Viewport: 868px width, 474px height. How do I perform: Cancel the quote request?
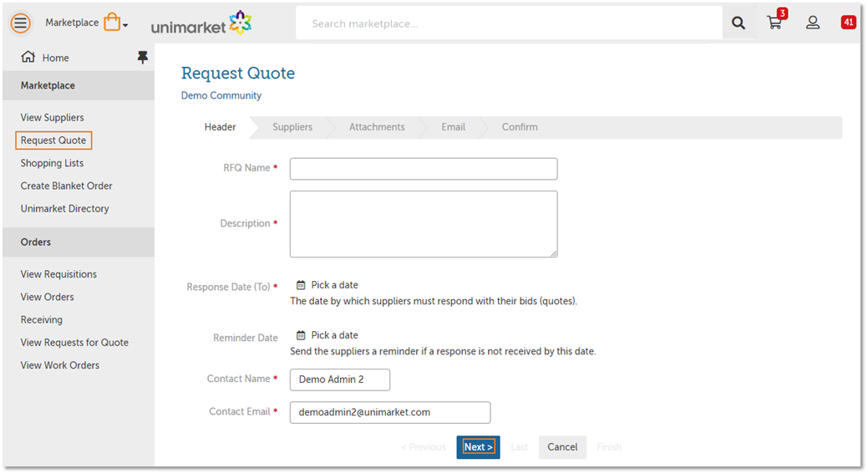(x=562, y=447)
